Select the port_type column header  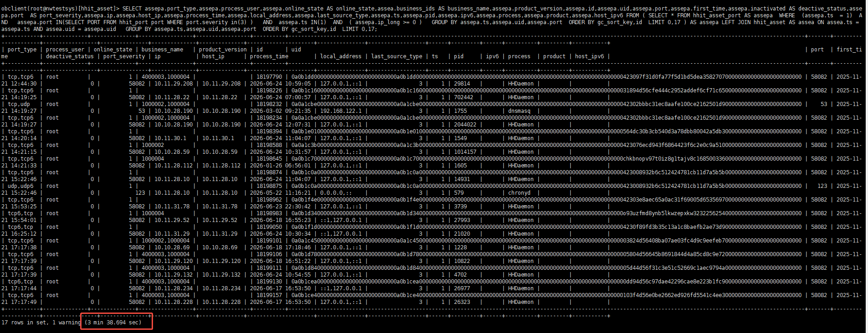(x=22, y=50)
